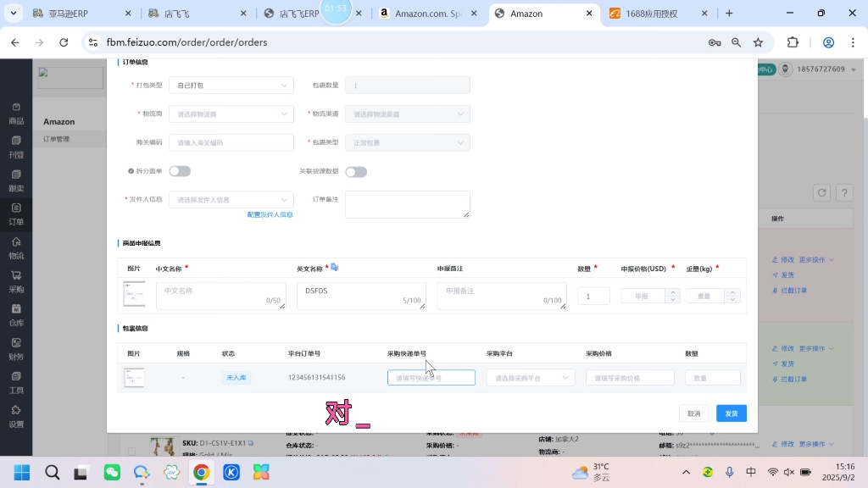Open the 财务 section in sidebar
This screenshot has width=868, height=488.
point(16,350)
